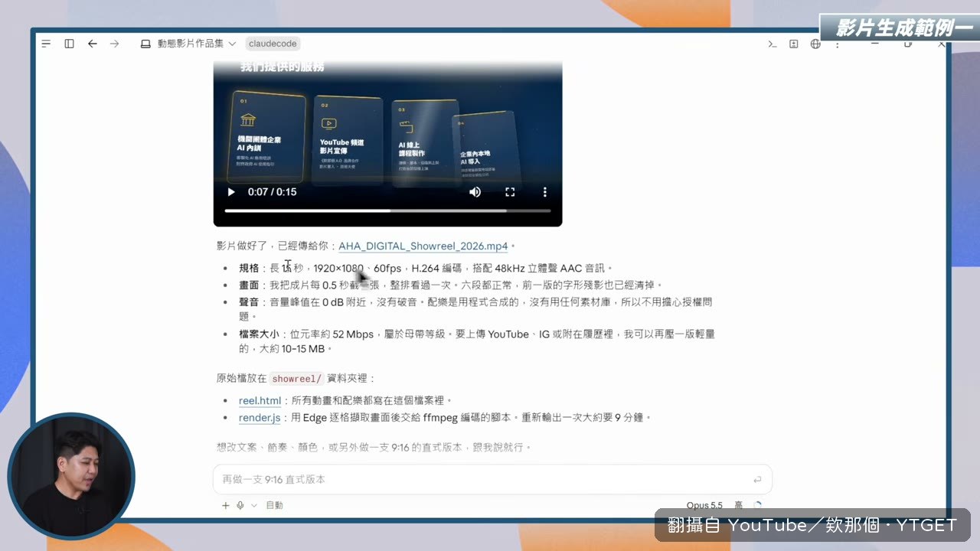Open video more-options three-dot menu
The height and width of the screenshot is (551, 980).
[545, 192]
